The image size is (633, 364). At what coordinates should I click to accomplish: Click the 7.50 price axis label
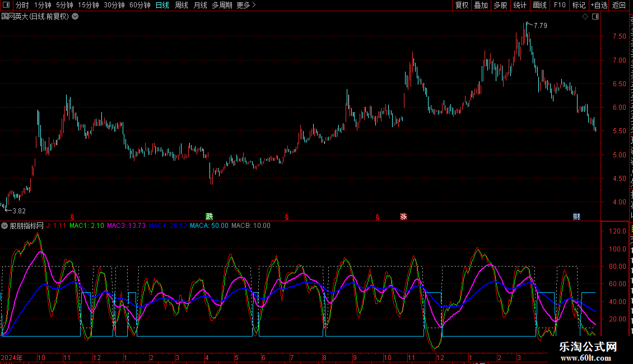point(619,36)
